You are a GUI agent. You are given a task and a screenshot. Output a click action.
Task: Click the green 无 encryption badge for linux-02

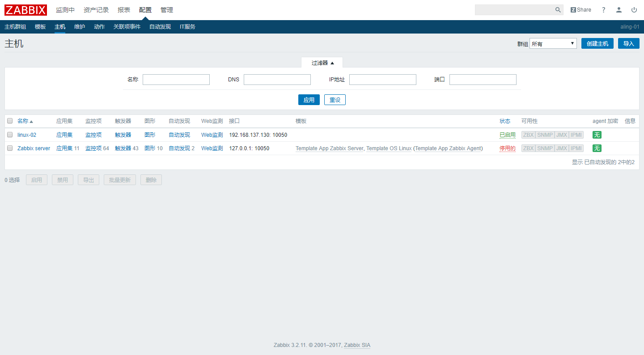(x=597, y=135)
